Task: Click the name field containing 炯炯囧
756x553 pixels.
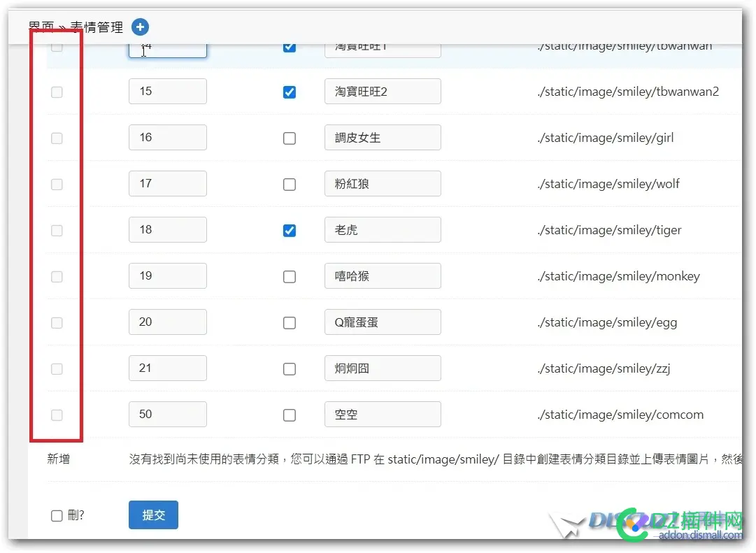Action: pos(383,368)
